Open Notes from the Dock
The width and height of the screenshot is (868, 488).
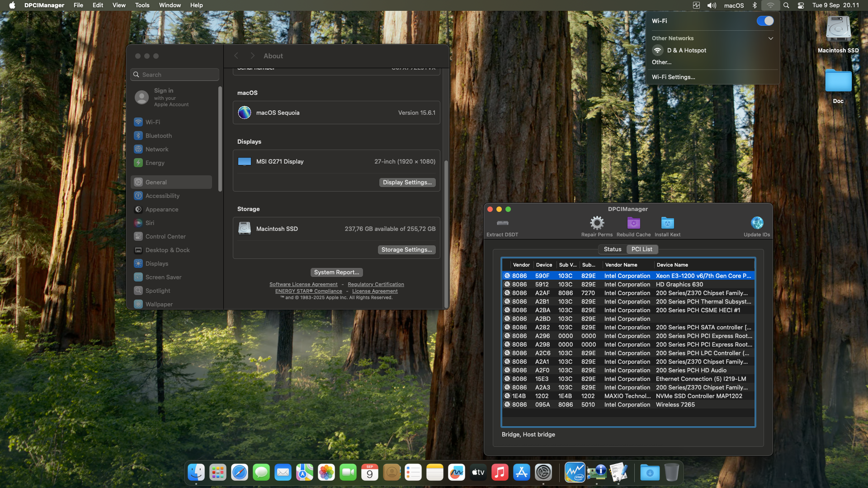(x=435, y=473)
